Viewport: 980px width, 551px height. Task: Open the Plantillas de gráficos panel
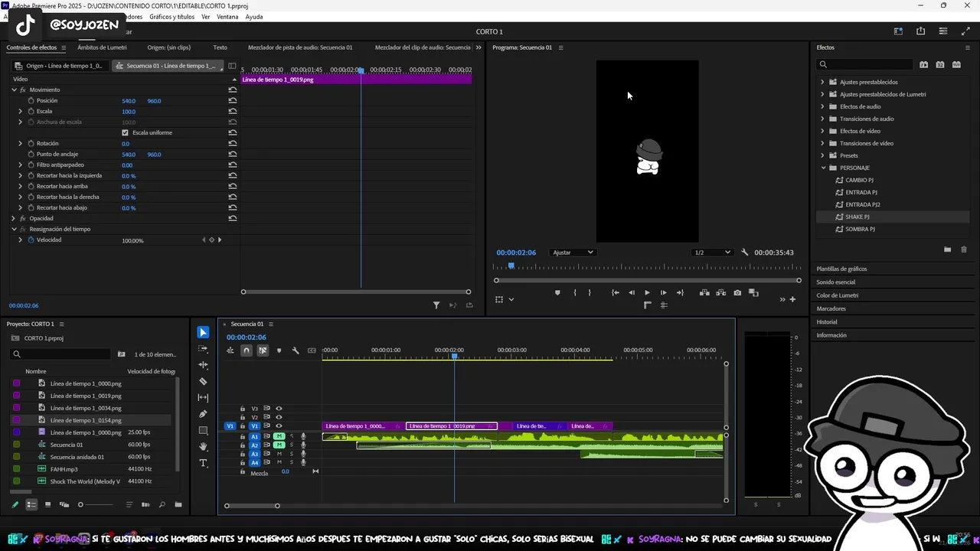(841, 269)
